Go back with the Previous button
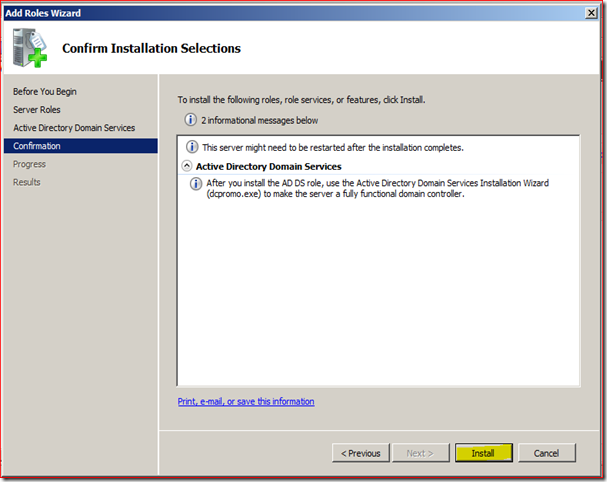Viewport: 607px width, 482px height. coord(361,453)
